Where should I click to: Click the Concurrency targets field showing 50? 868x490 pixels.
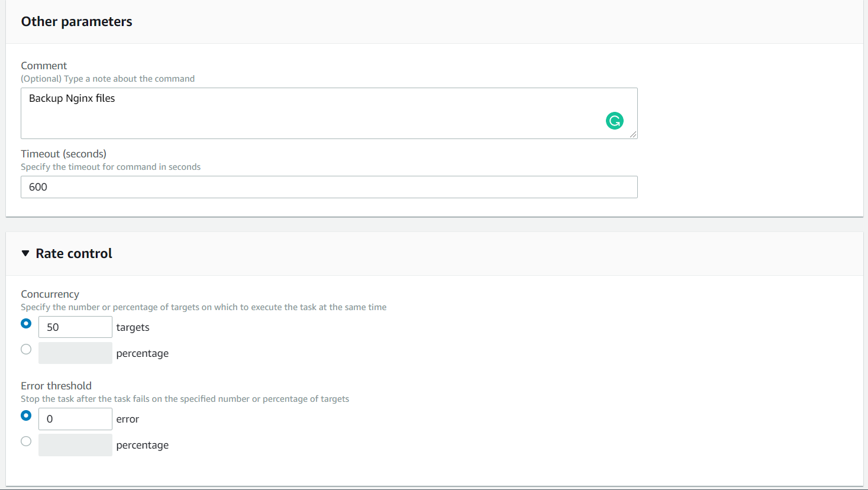point(75,327)
